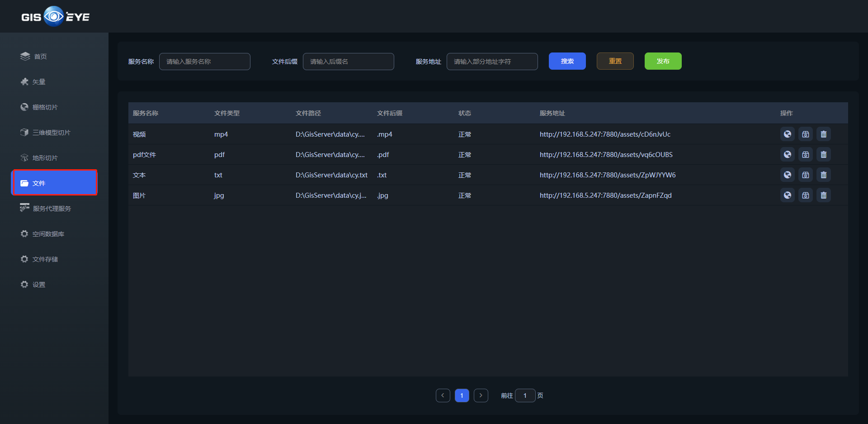Click box-power service icon for 图片 row

806,195
